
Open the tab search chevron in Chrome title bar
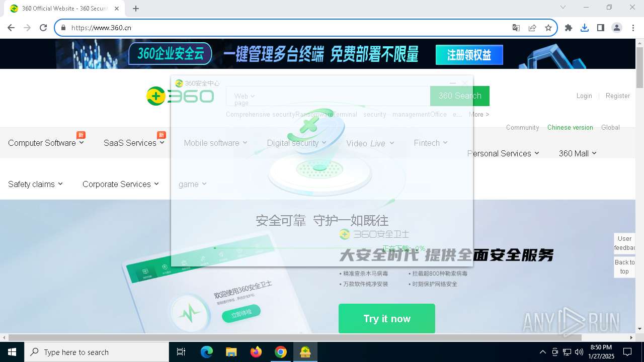tap(563, 7)
